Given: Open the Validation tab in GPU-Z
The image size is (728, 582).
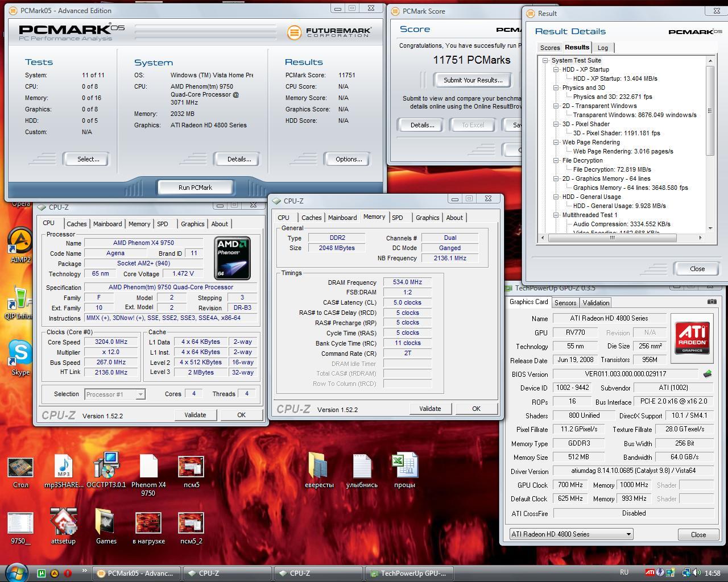Looking at the screenshot, I should click(596, 303).
